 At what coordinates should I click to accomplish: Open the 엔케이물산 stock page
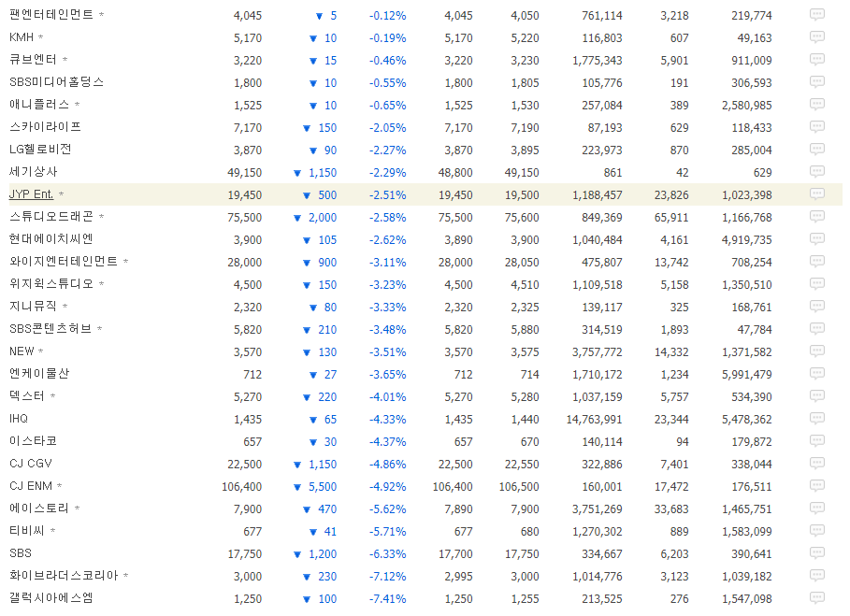[39, 373]
